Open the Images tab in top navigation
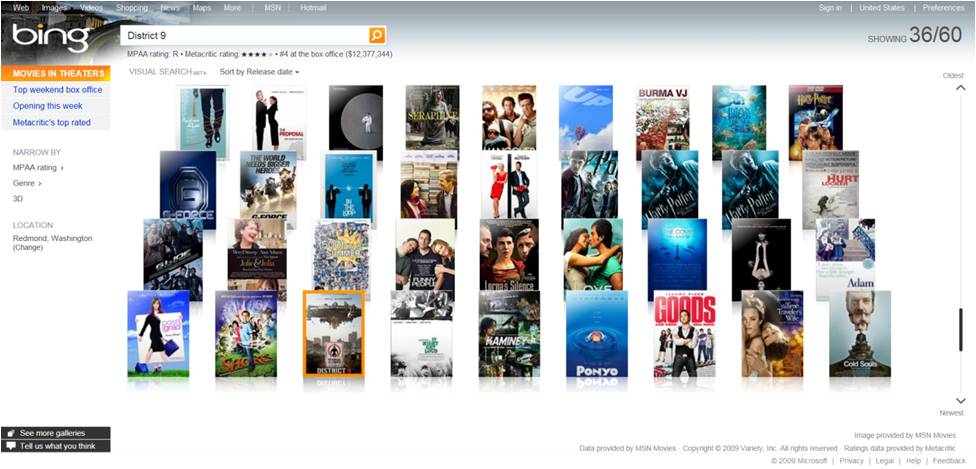The width and height of the screenshot is (976, 469). pyautogui.click(x=54, y=8)
